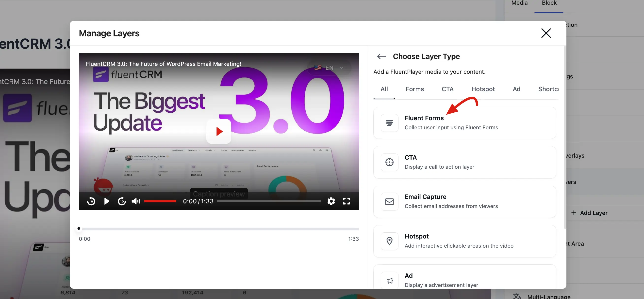Open video player settings gear
This screenshot has width=644, height=299.
(x=331, y=201)
